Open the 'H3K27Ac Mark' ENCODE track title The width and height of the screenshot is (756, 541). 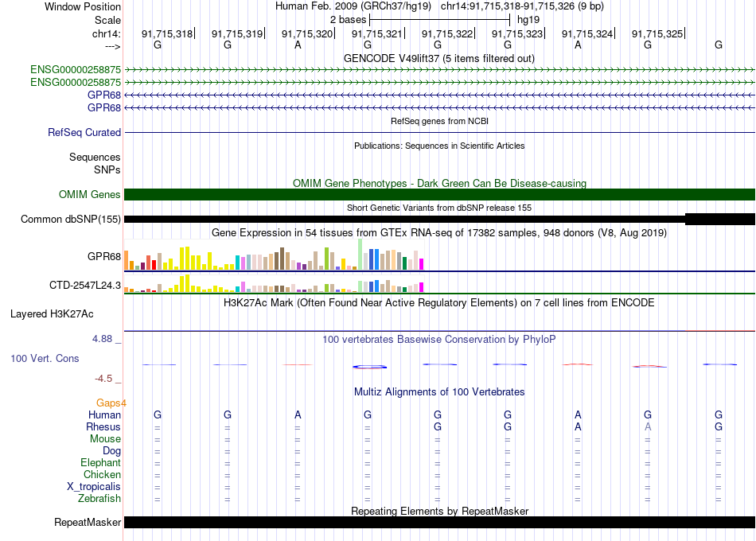point(439,303)
